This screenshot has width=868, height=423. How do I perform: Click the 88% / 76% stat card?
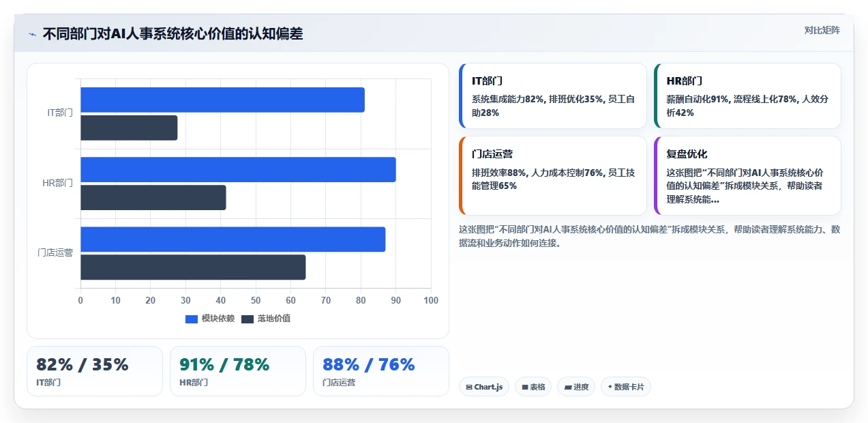[x=381, y=371]
